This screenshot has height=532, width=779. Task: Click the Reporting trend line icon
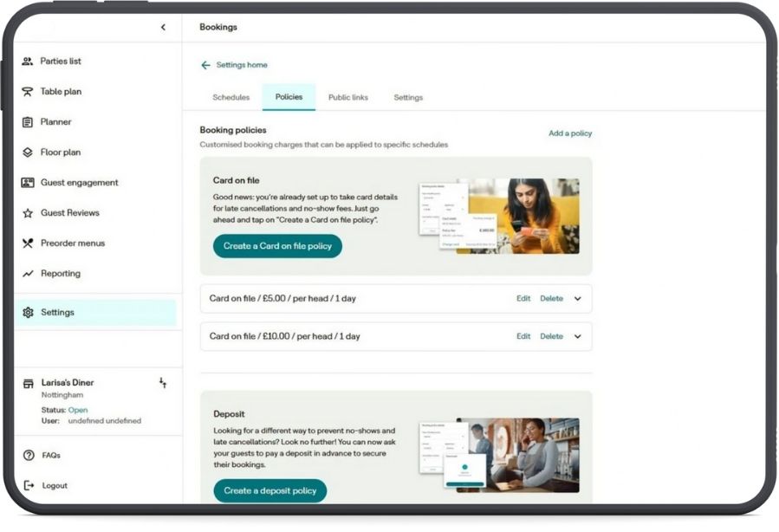click(28, 274)
